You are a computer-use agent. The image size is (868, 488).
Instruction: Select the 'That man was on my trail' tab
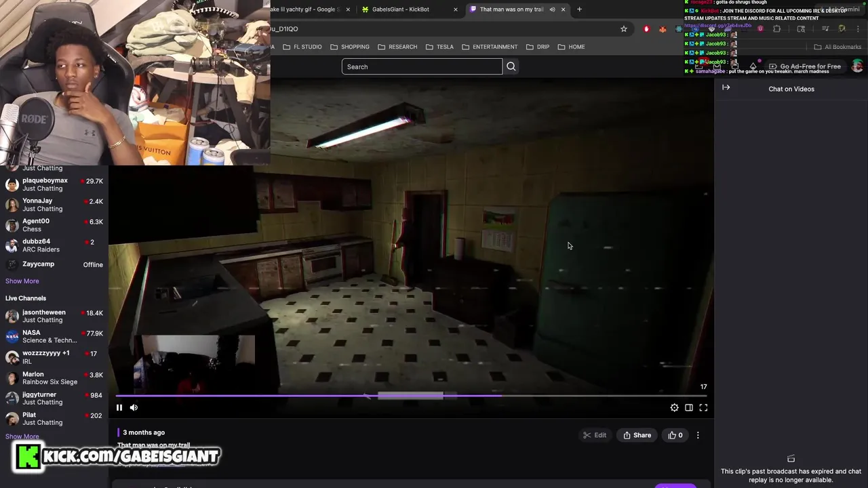tap(511, 9)
